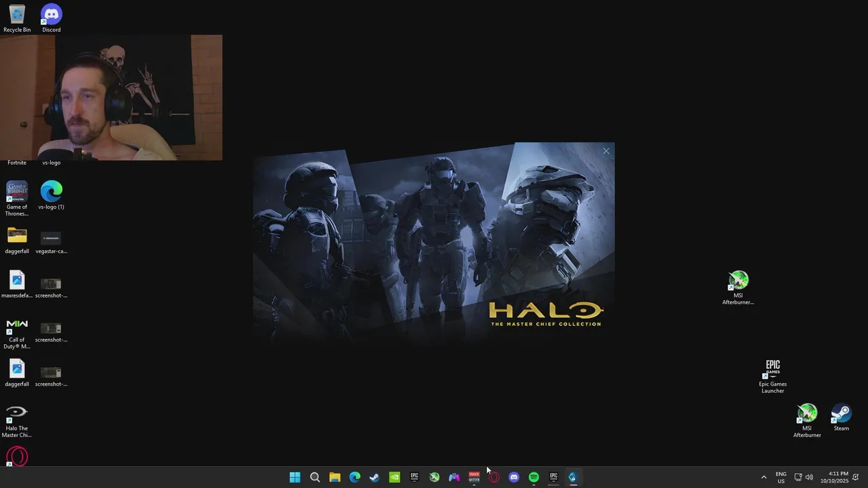This screenshot has height=488, width=868.
Task: Open File Explorer from taskbar
Action: pyautogui.click(x=335, y=477)
